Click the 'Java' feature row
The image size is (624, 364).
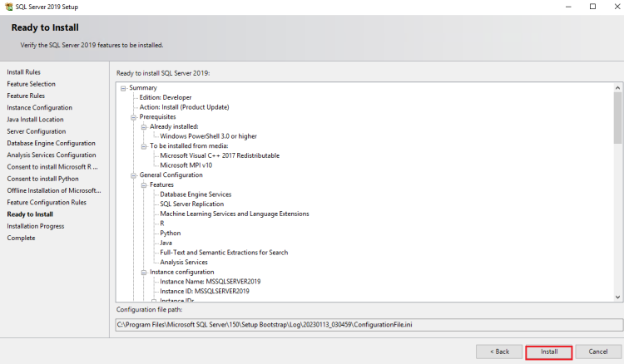[x=166, y=243]
